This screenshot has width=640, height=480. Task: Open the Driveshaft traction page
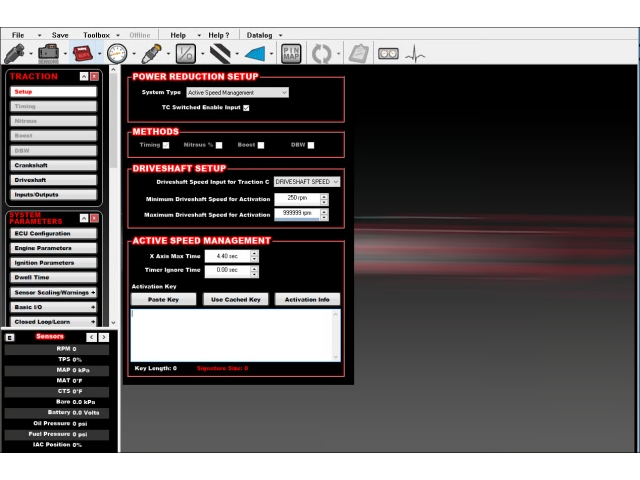coord(53,180)
